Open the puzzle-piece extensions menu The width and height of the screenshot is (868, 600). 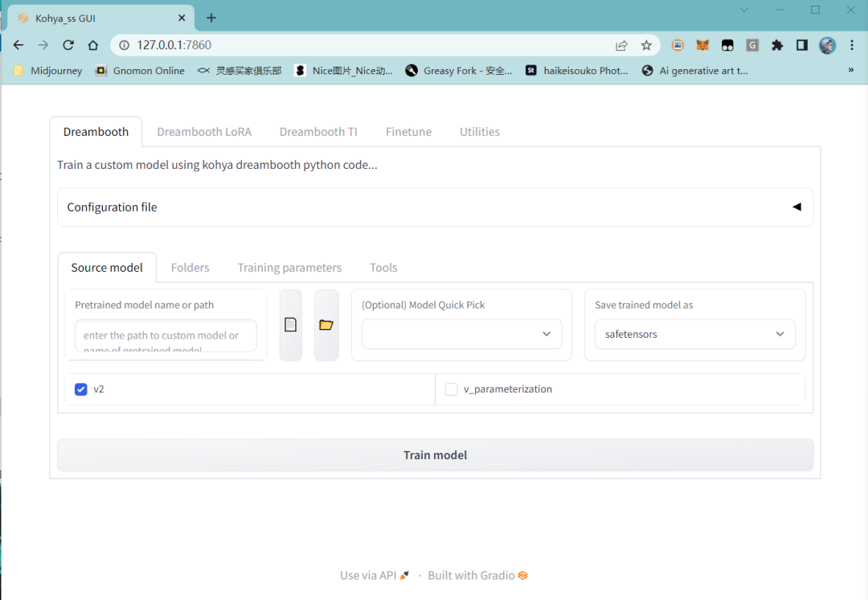point(777,45)
